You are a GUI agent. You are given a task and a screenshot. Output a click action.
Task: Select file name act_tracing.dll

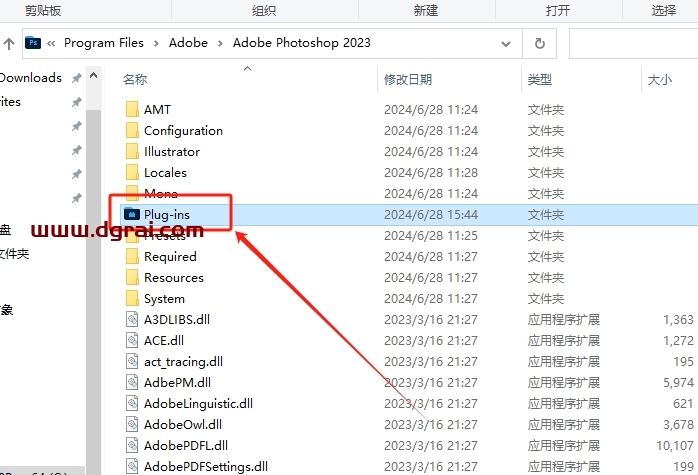click(183, 361)
